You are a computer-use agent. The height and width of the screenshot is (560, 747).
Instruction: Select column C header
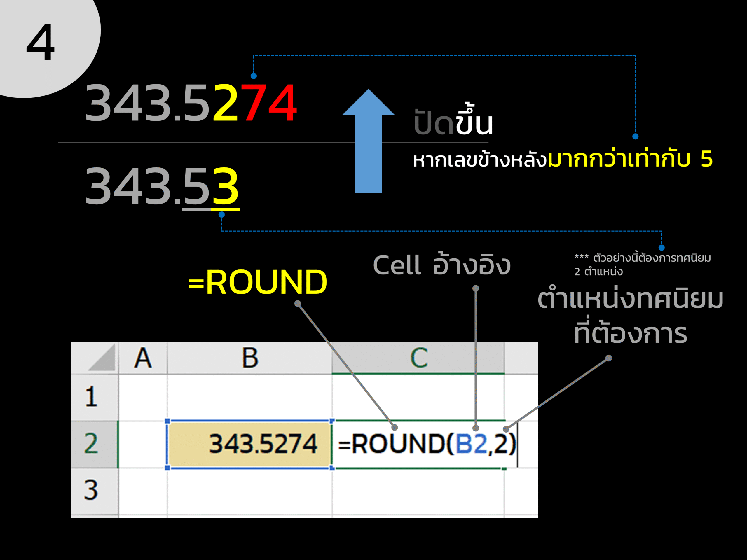click(418, 358)
